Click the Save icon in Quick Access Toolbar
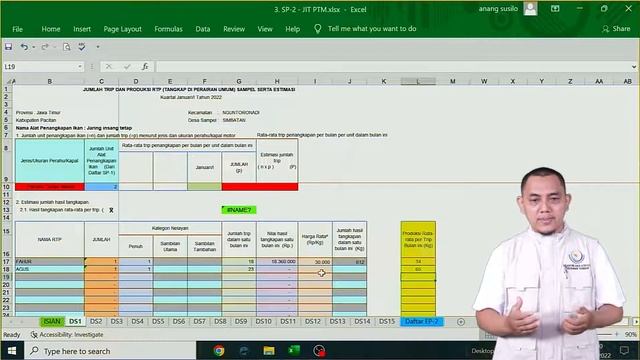Screen dimensions: 640x360 point(8,47)
